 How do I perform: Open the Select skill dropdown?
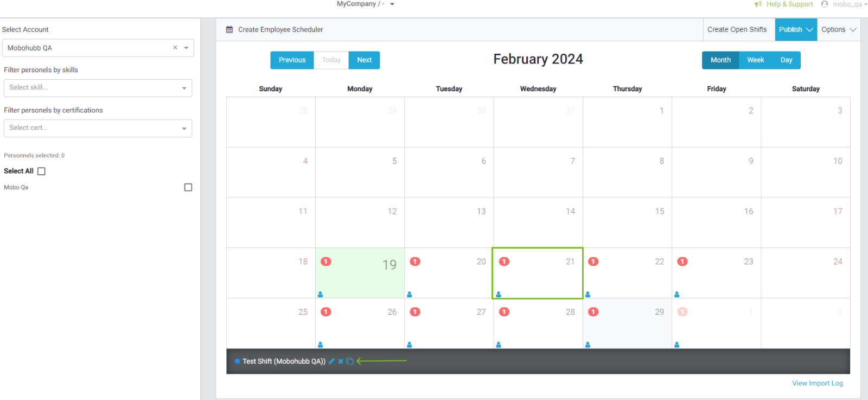pos(98,88)
